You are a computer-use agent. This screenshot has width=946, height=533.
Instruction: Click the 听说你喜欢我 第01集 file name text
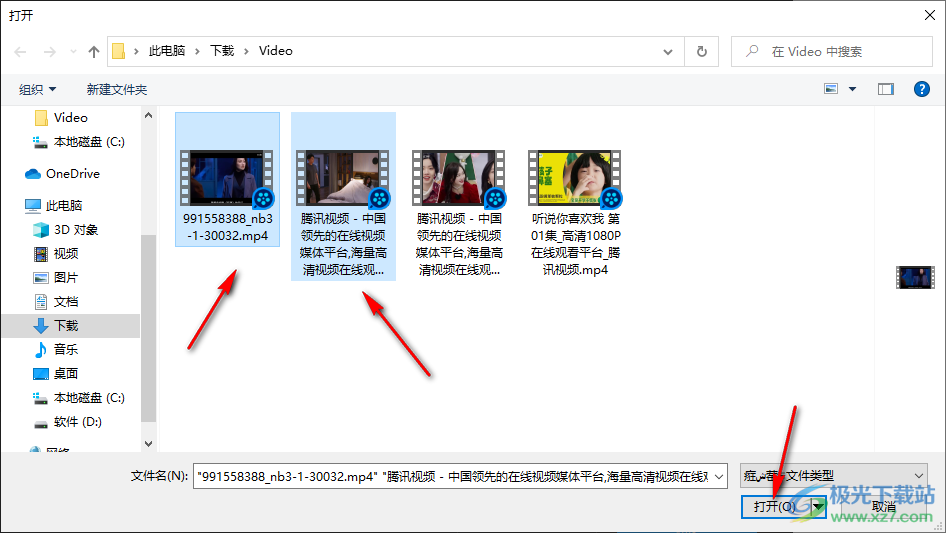[575, 244]
